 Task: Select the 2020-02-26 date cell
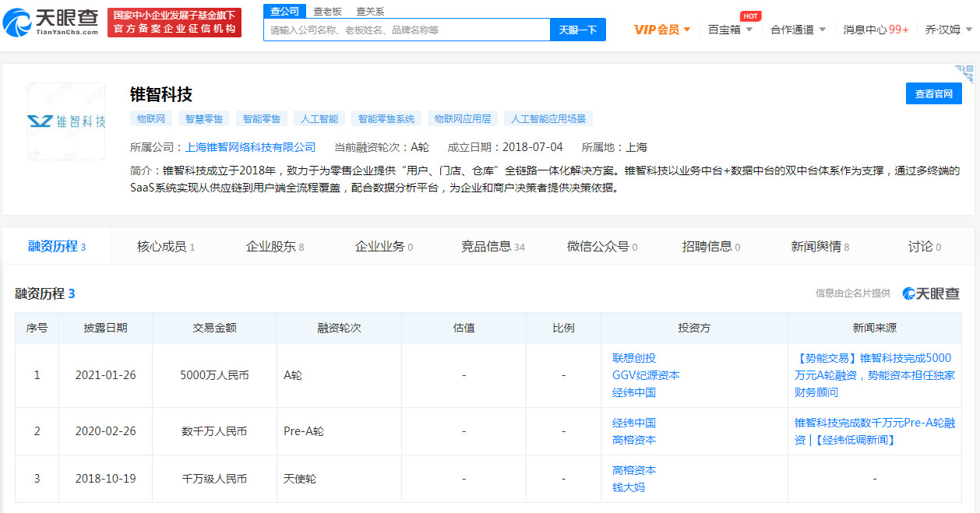106,431
